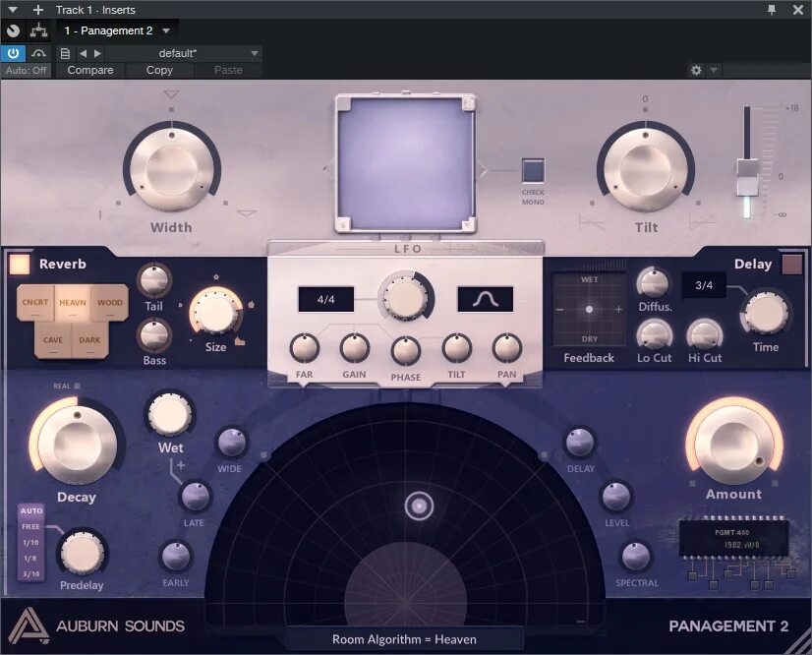
Task: Click the next preset arrow
Action: (x=97, y=53)
